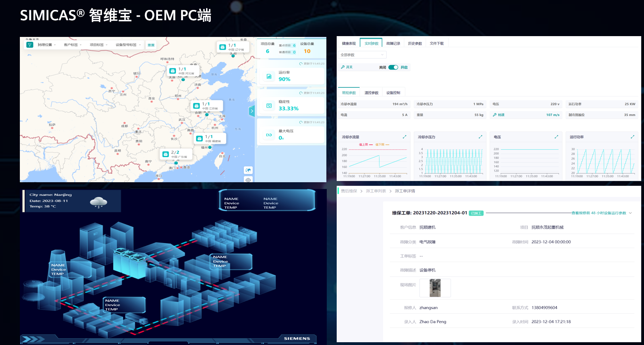Refresh the 最大电压 card with its refresh icon

301,122
